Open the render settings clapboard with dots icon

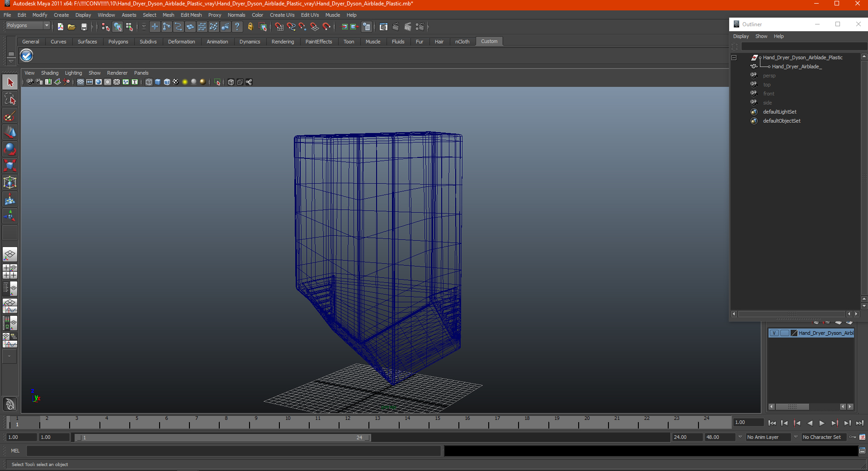pyautogui.click(x=420, y=27)
